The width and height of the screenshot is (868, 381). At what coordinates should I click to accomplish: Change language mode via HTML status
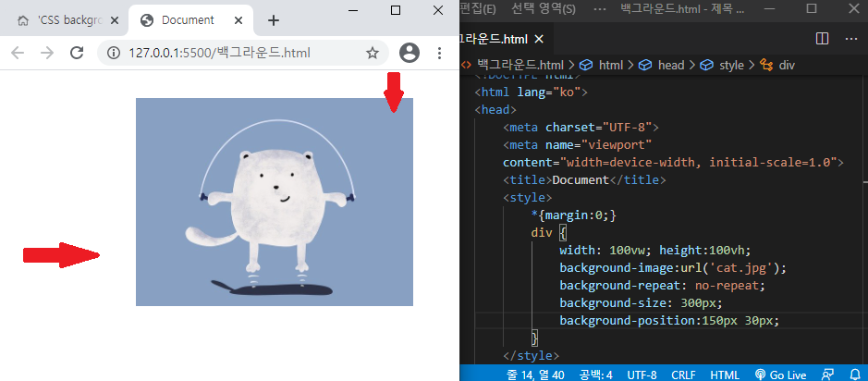tap(725, 375)
